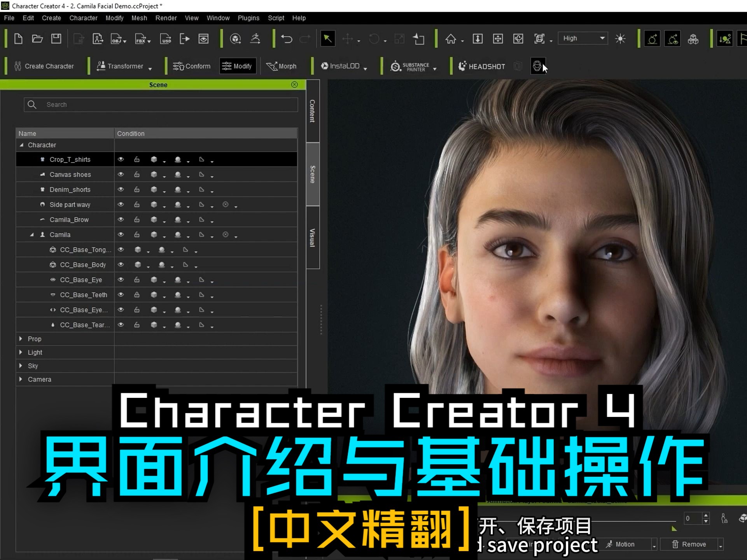
Task: Click the lock icon on Crop_T_shirts row
Action: pyautogui.click(x=137, y=159)
